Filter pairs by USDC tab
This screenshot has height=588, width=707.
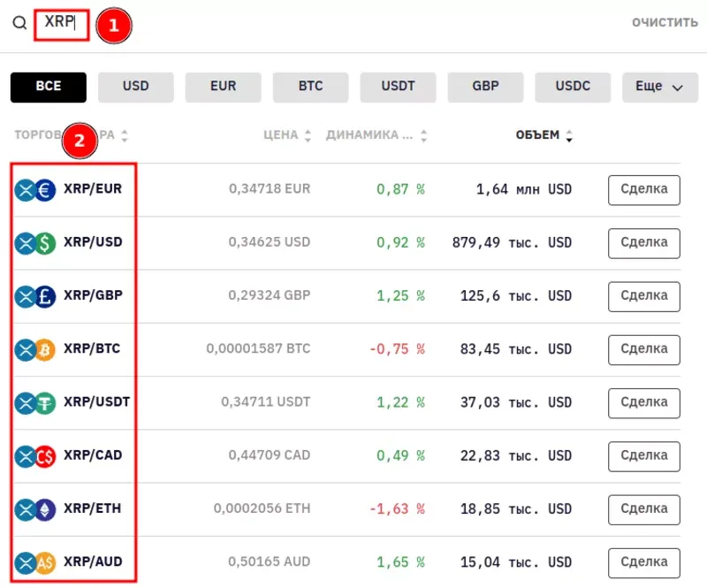(x=573, y=87)
